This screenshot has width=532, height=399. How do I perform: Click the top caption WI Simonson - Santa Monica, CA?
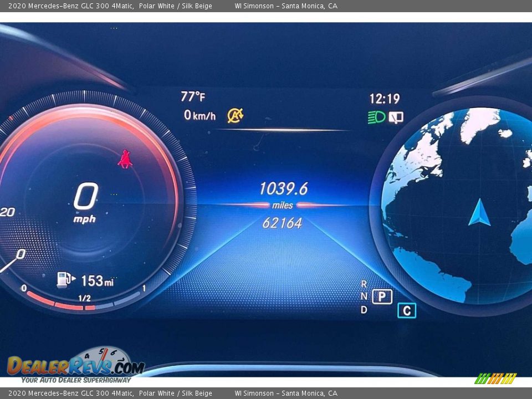pyautogui.click(x=286, y=6)
